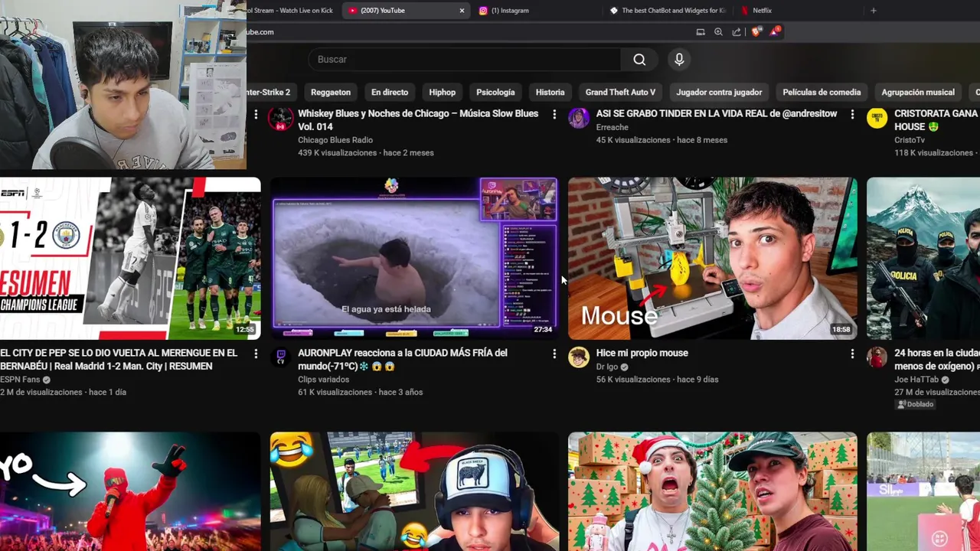The image size is (980, 551).
Task: Open ASI SE GRABO TINDER video title
Action: (x=717, y=113)
